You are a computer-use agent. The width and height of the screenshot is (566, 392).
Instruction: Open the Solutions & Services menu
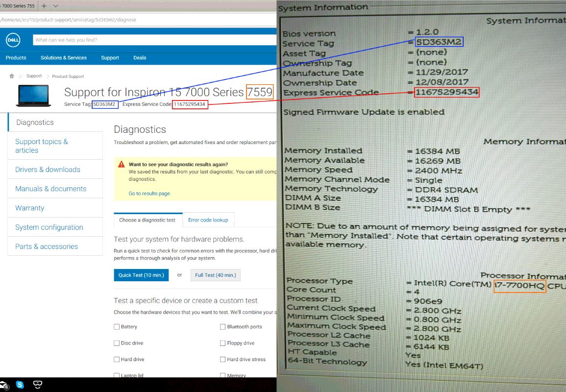click(64, 58)
